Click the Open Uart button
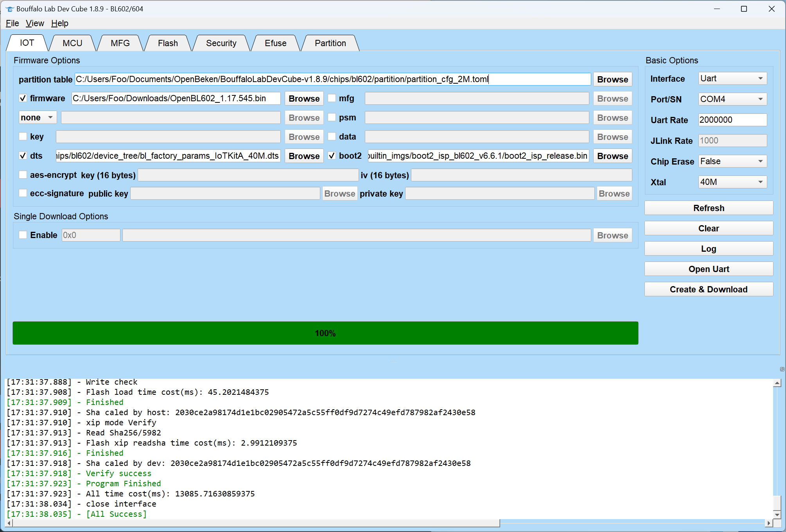 (x=709, y=269)
